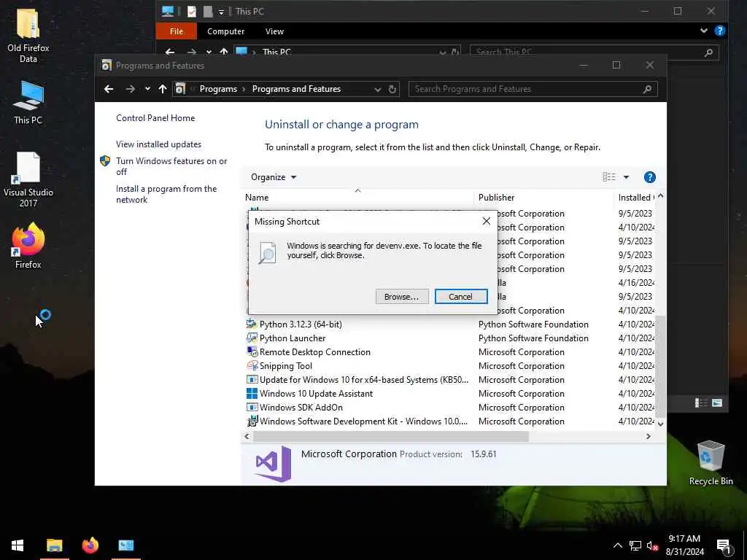Click horizontal scrollbar left arrow in program list
Viewport: 747px width, 560px height.
(247, 436)
